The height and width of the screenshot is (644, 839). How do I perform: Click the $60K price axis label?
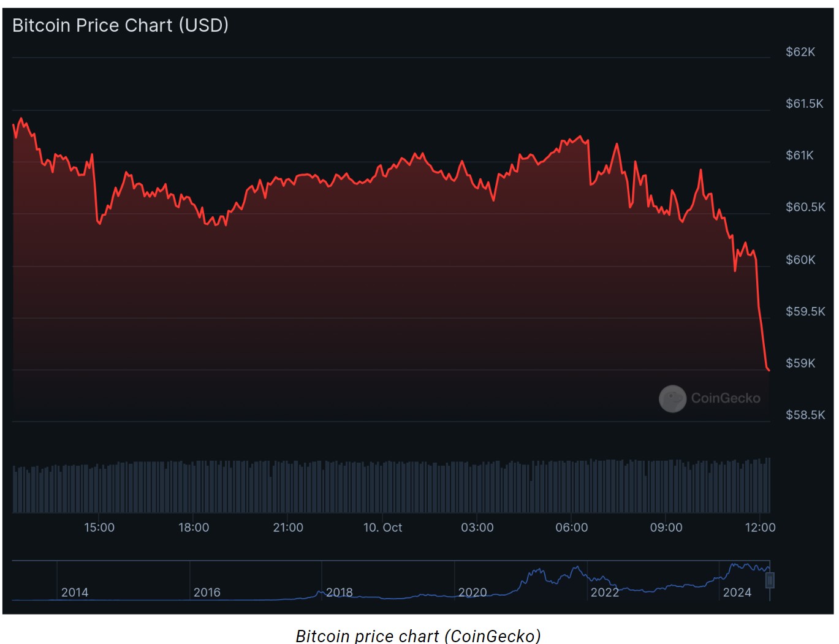pyautogui.click(x=800, y=260)
